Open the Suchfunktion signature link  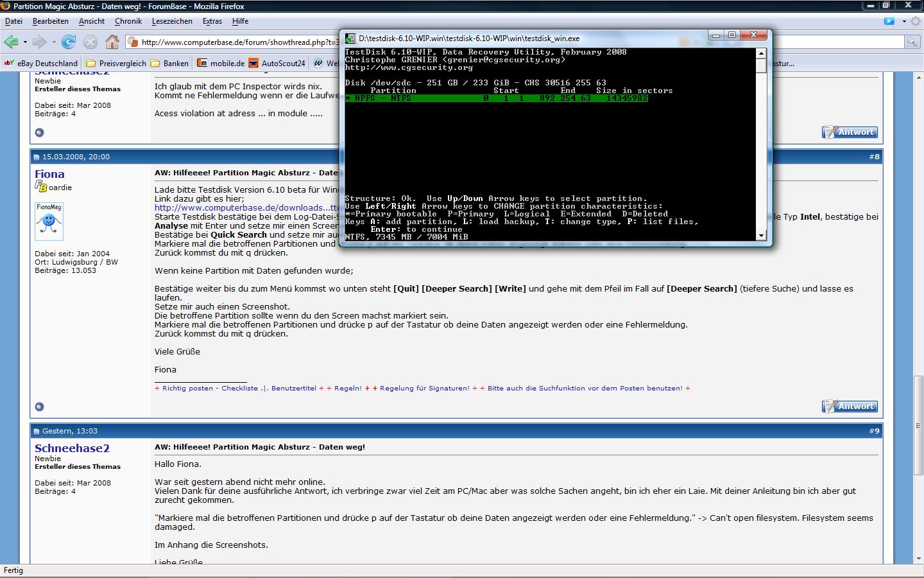[585, 389]
